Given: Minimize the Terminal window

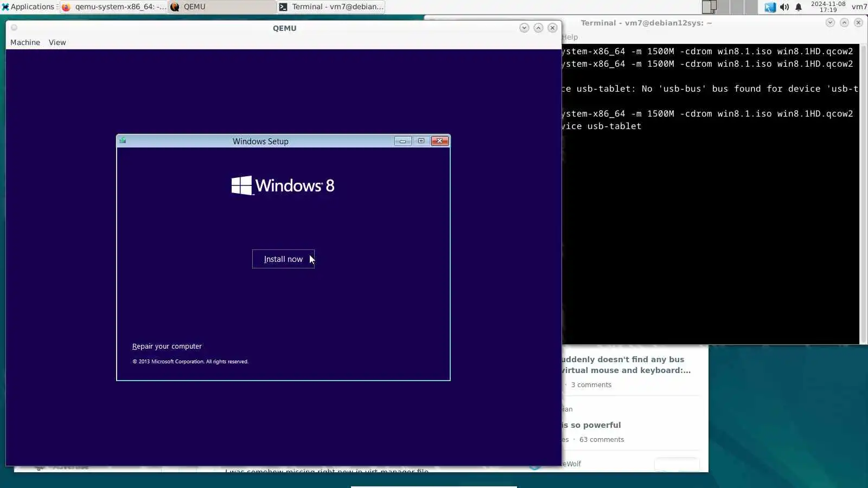Looking at the screenshot, I should (x=830, y=22).
